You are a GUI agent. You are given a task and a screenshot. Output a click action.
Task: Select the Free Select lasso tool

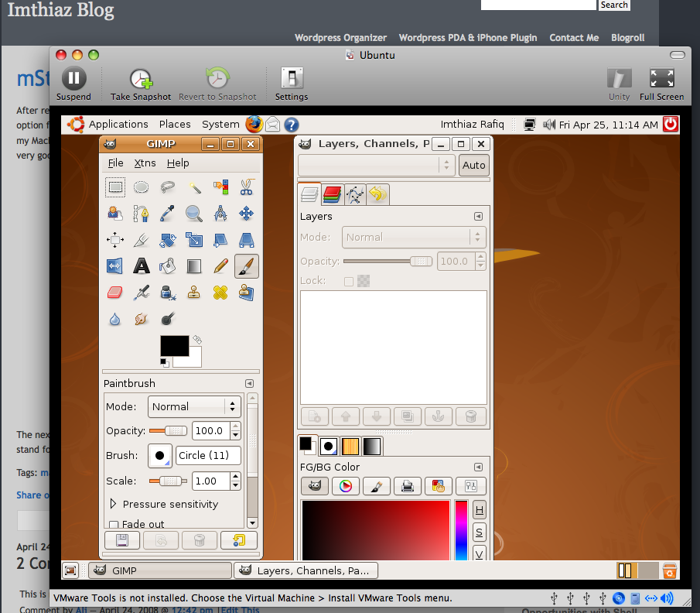click(x=167, y=187)
